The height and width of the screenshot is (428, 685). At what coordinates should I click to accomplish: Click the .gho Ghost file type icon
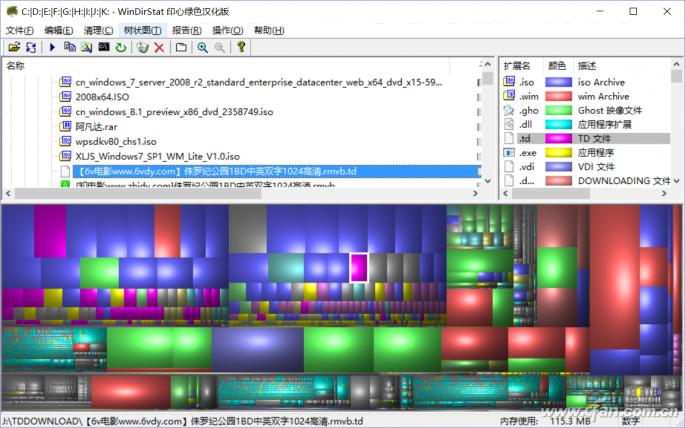coord(509,110)
